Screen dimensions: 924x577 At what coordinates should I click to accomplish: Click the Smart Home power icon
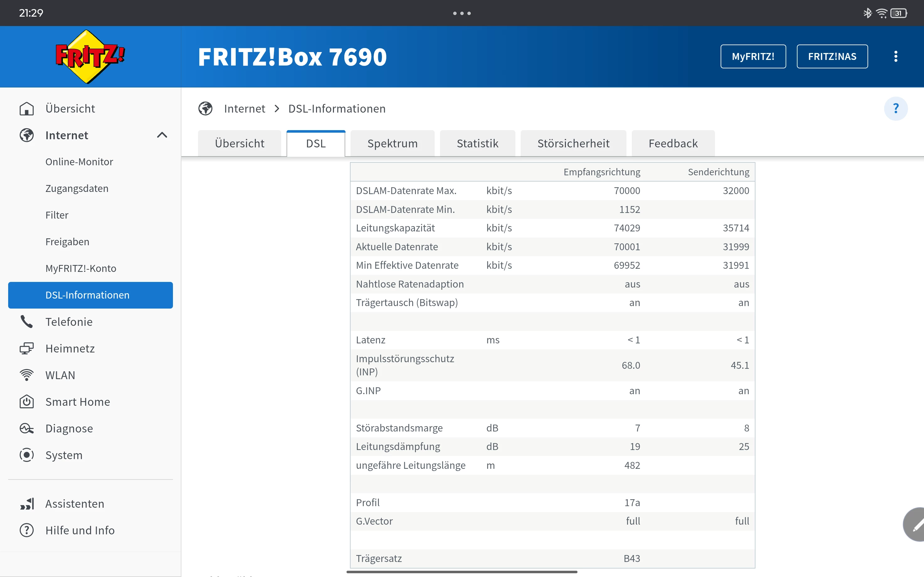[26, 402]
